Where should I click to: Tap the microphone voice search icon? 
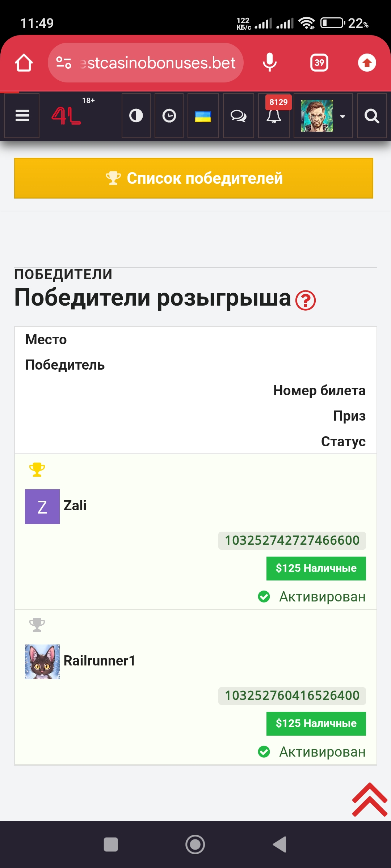click(x=269, y=63)
